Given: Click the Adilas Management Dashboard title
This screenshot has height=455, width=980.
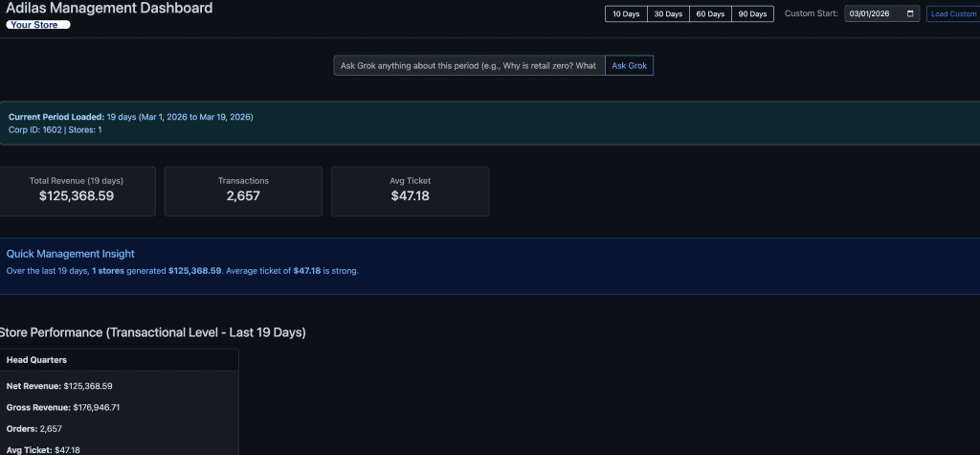Looking at the screenshot, I should [109, 9].
